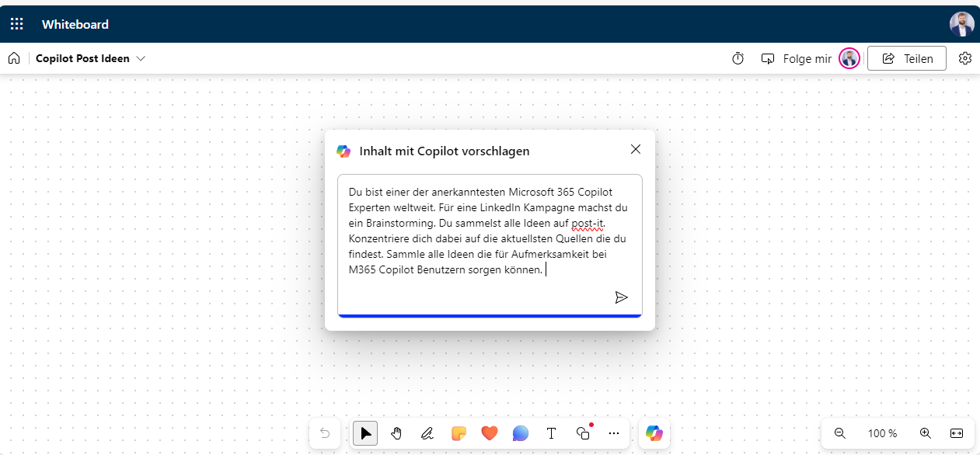Screen dimensions: 980x455
Task: Zoom out of the whiteboard
Action: pos(840,433)
